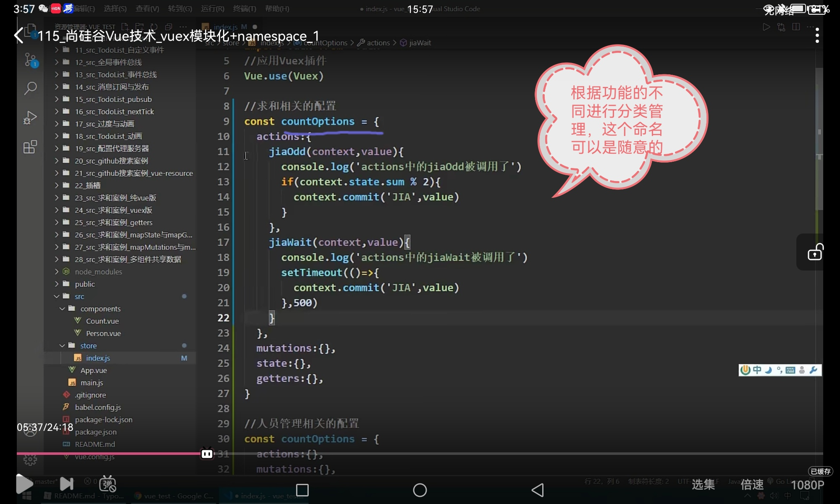This screenshot has width=840, height=504.
Task: Tap Android home navigation circle
Action: 420,490
